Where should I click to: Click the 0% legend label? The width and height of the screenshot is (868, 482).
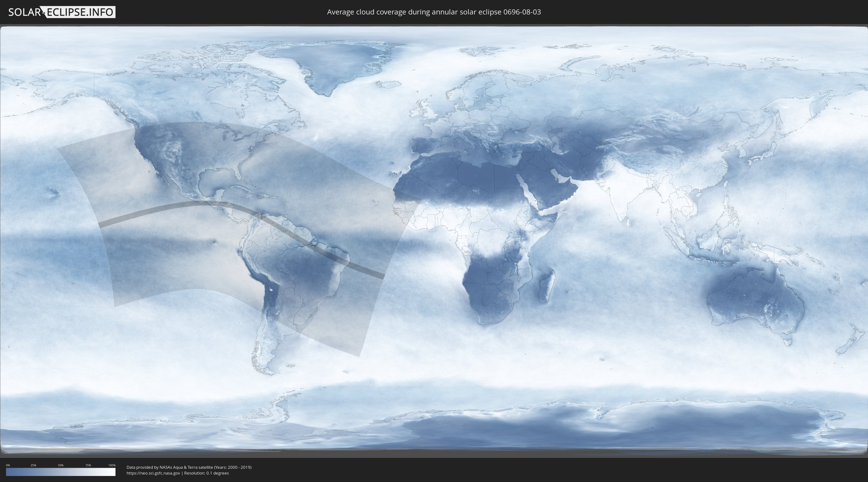[8, 465]
